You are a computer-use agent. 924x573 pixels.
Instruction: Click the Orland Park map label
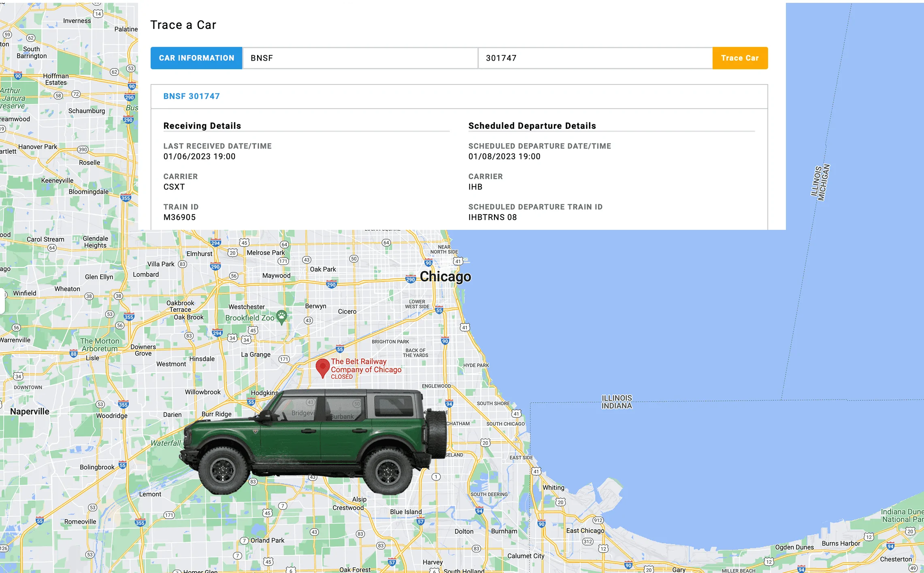[x=267, y=540]
